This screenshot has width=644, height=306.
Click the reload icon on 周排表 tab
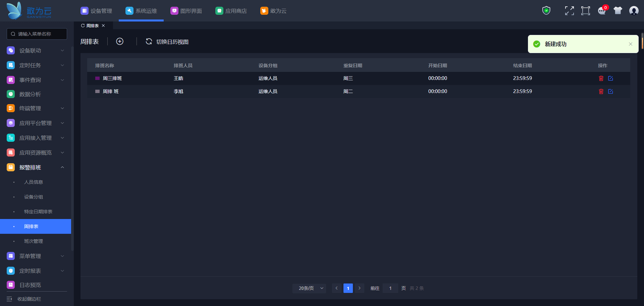point(83,26)
